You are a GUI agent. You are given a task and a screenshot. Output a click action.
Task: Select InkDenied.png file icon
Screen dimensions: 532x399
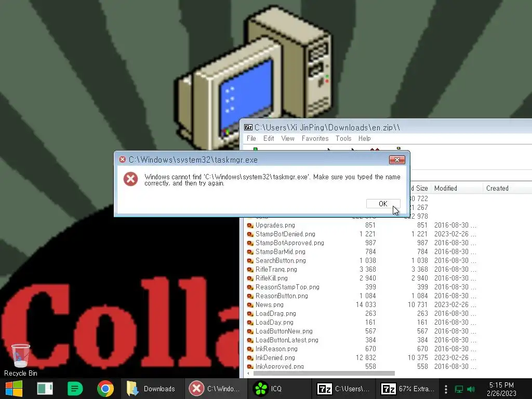coord(250,357)
